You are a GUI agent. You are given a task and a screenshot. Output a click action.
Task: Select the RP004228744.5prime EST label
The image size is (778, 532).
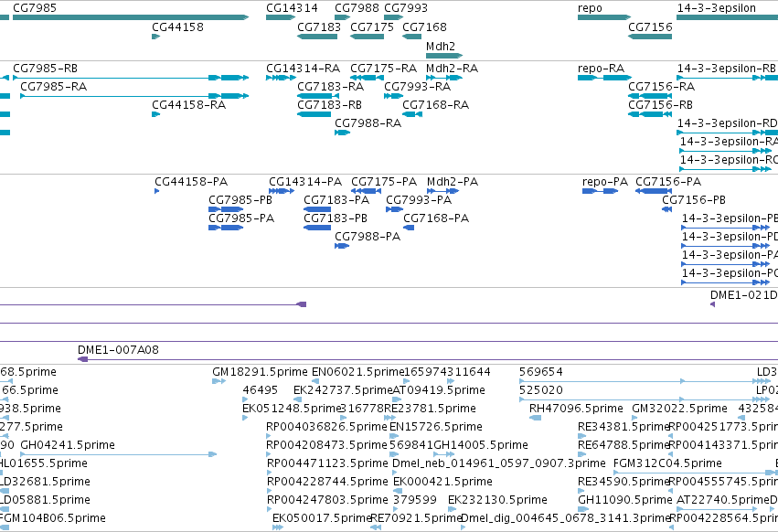pos(327,483)
